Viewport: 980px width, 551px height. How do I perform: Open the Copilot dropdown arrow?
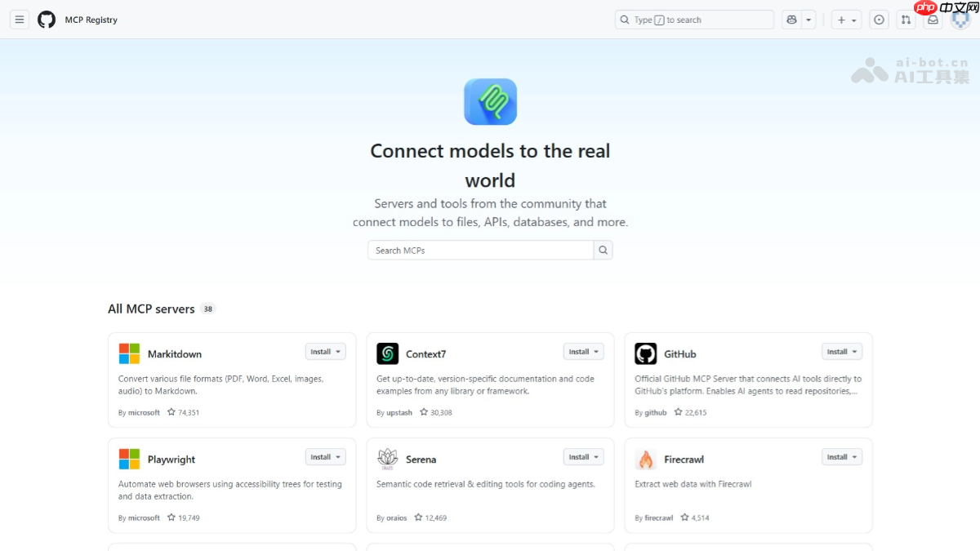click(809, 19)
